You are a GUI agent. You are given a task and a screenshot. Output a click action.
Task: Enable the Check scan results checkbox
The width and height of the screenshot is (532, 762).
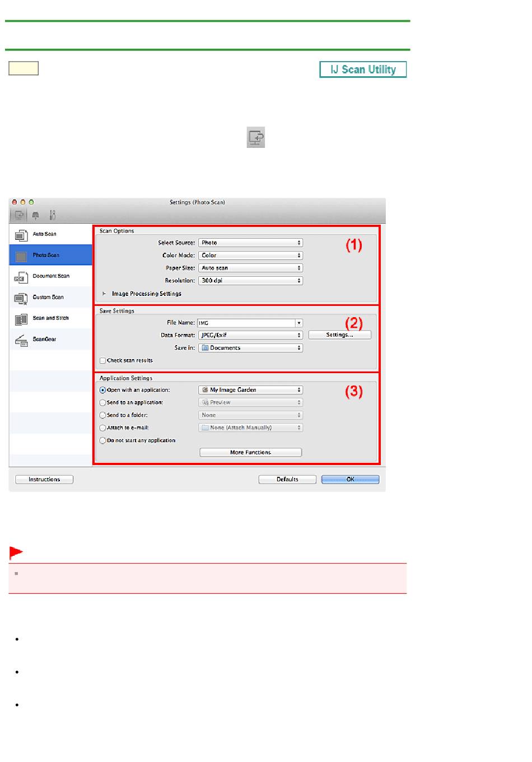point(102,361)
